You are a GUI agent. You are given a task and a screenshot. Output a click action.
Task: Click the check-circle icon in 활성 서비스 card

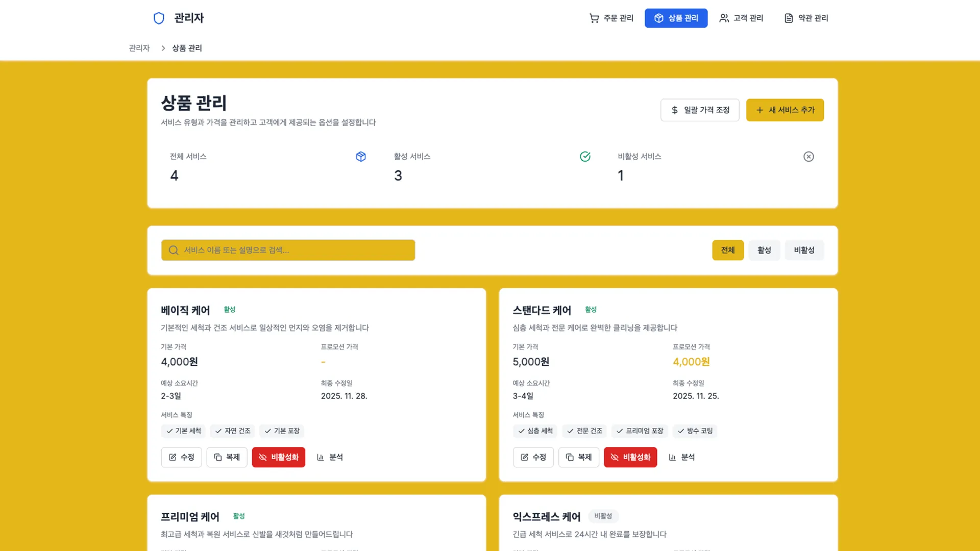pyautogui.click(x=585, y=157)
